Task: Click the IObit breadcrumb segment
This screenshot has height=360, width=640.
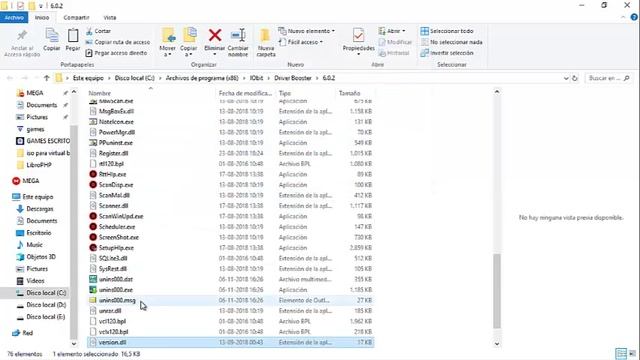Action: 256,78
